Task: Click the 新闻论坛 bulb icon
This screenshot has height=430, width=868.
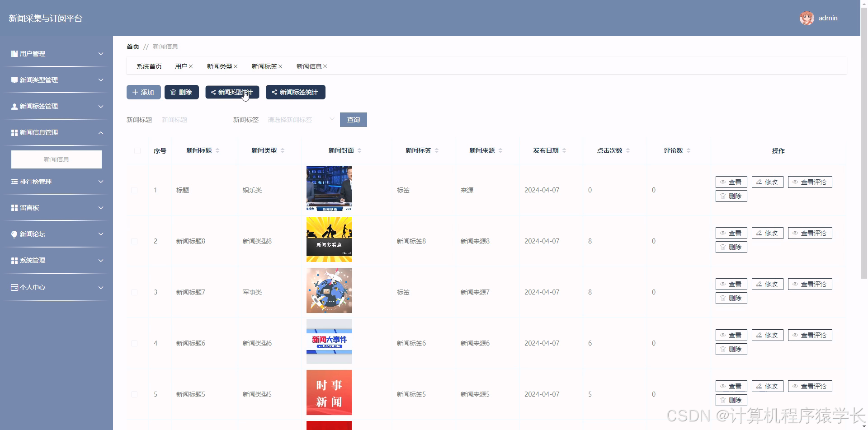Action: [14, 234]
